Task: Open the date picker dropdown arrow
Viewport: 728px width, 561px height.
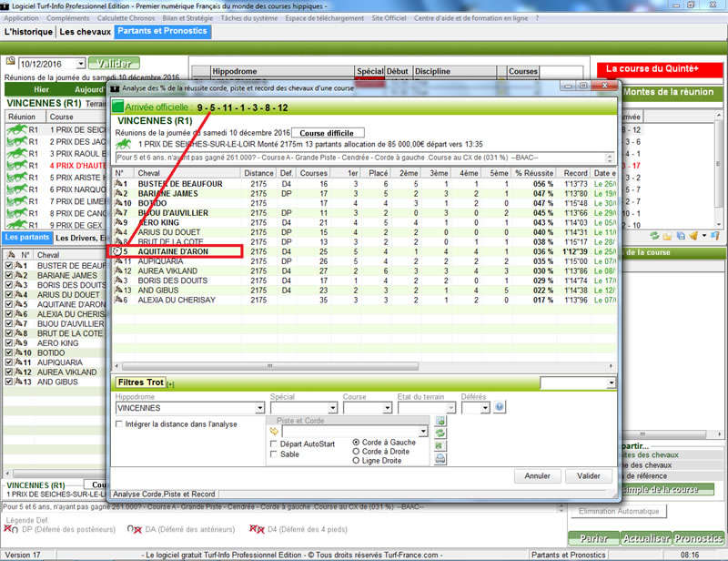Action: 80,64
